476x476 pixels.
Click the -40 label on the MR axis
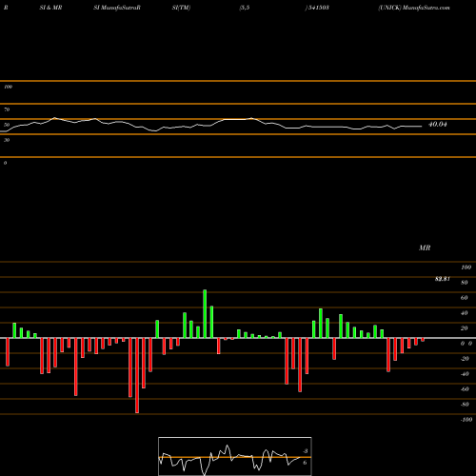click(x=465, y=374)
